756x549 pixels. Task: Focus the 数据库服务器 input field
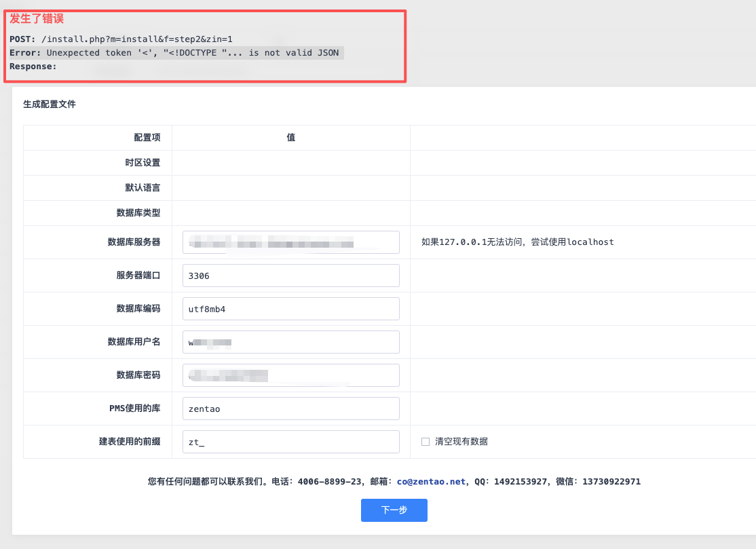[x=290, y=242]
